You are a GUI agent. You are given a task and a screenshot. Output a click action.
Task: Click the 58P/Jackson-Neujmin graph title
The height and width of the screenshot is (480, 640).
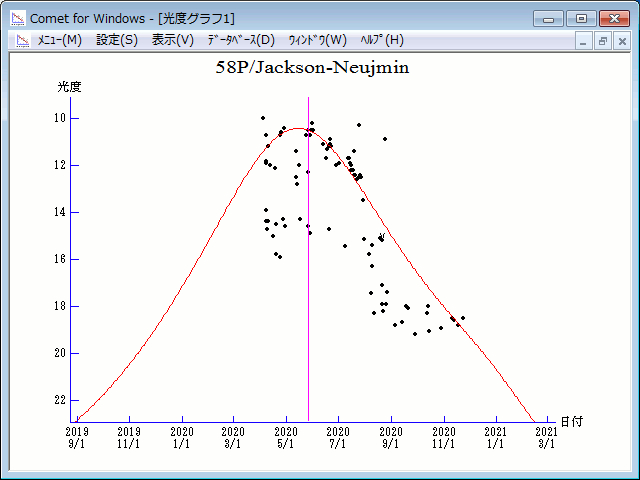(313, 68)
